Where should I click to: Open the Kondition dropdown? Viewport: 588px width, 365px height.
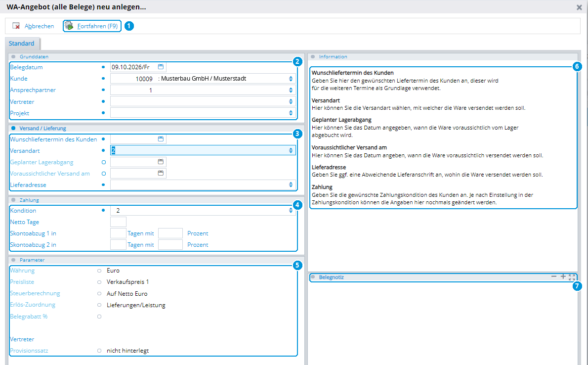tap(291, 210)
